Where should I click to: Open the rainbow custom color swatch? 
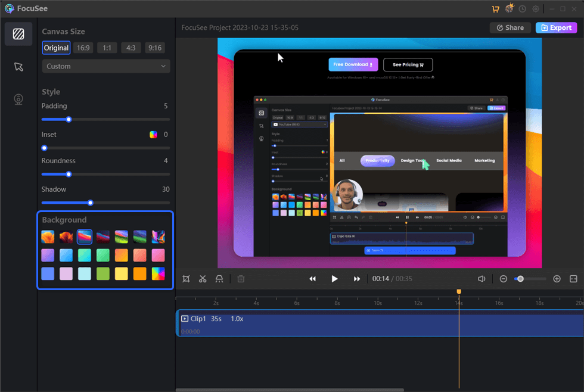coord(159,273)
